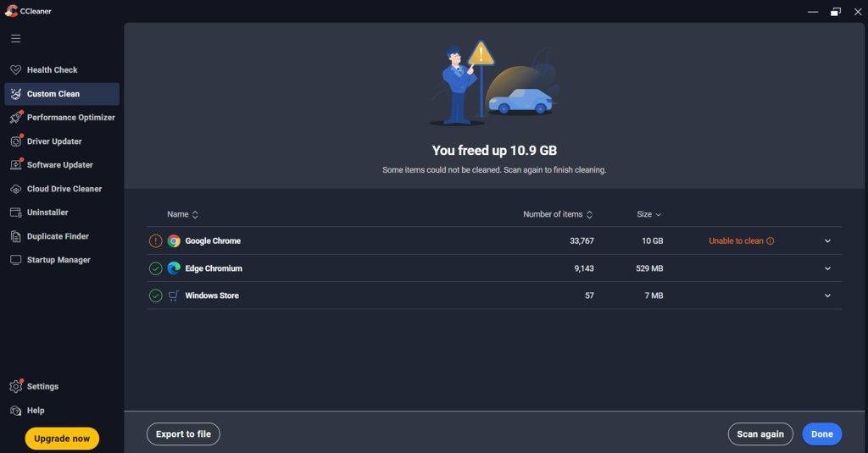Click the Software Updater icon
The width and height of the screenshot is (868, 453).
point(16,164)
